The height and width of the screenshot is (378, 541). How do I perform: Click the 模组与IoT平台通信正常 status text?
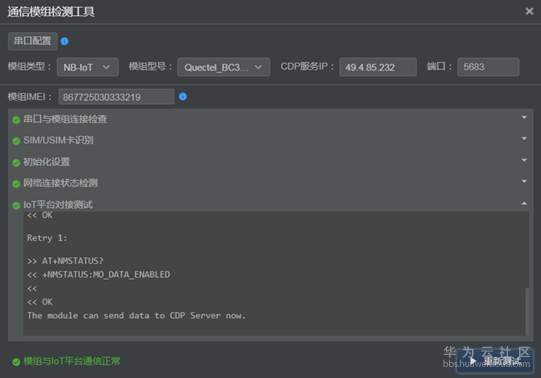pos(72,361)
